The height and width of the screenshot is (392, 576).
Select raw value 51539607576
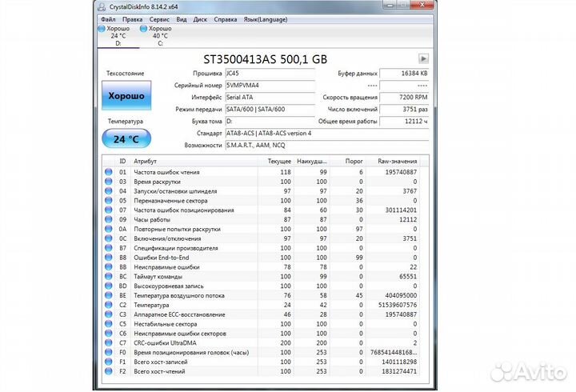[x=398, y=305]
